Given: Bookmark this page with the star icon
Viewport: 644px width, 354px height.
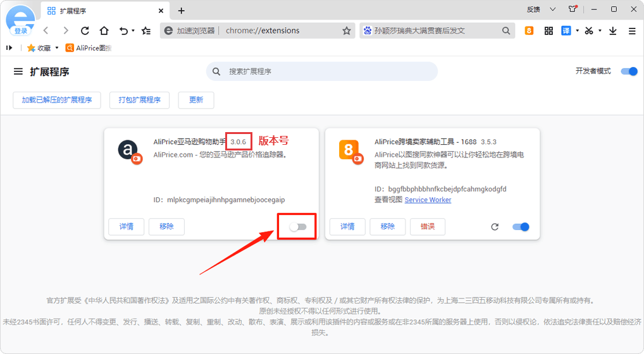Looking at the screenshot, I should pos(346,30).
